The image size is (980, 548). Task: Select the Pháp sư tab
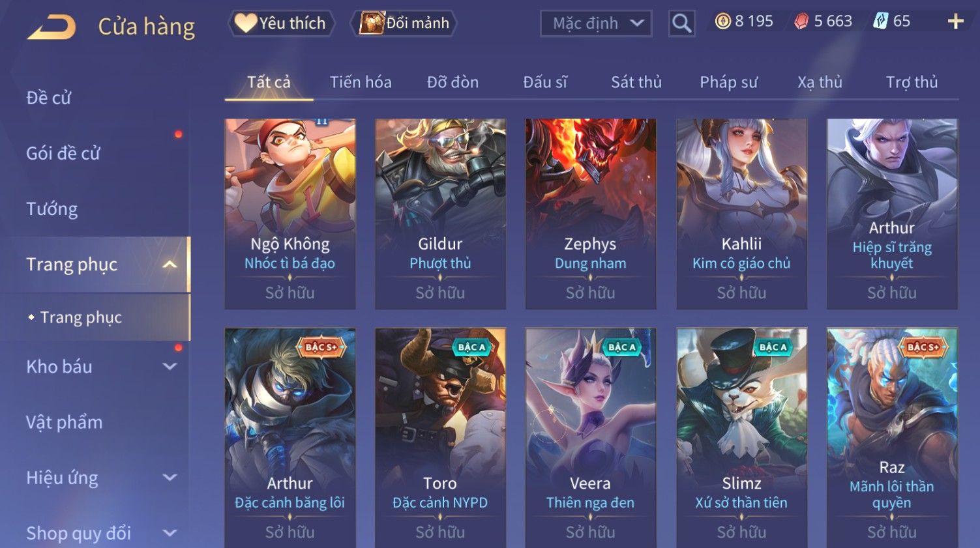coord(728,82)
